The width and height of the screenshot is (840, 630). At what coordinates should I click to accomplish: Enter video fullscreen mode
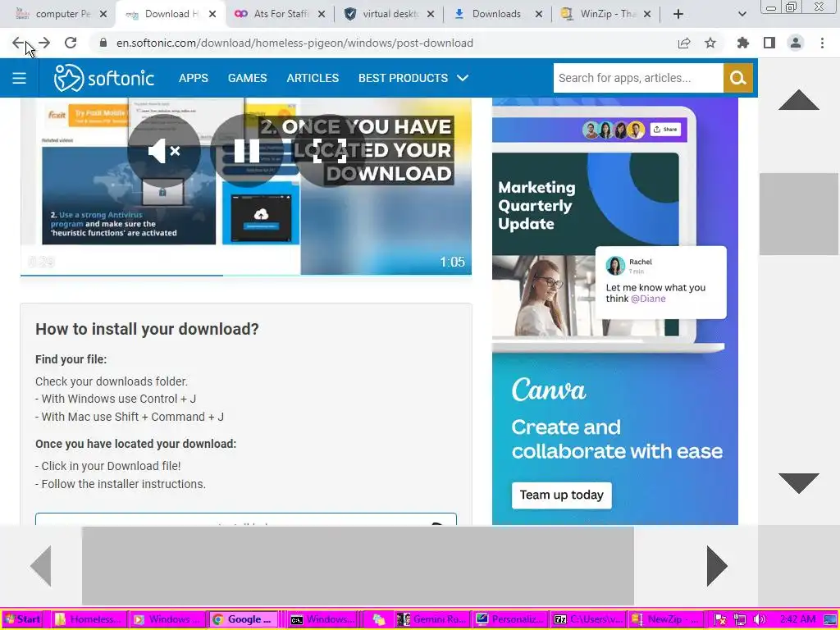[x=330, y=151]
